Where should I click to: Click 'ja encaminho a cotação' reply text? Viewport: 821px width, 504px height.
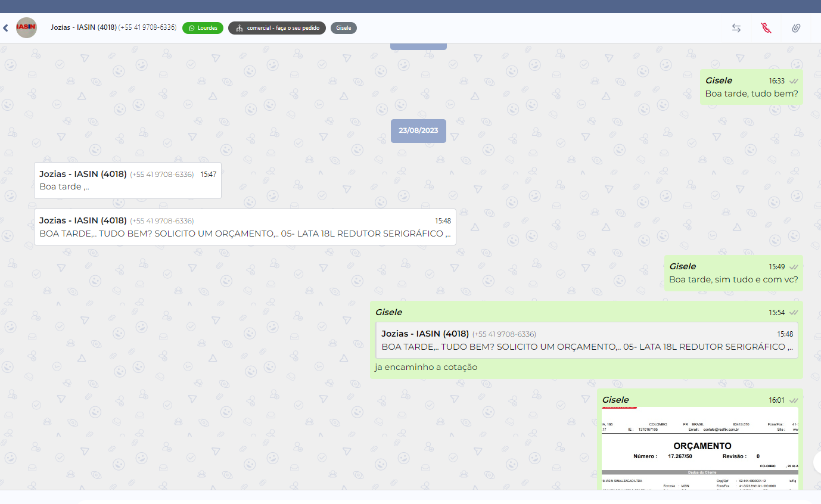point(427,367)
